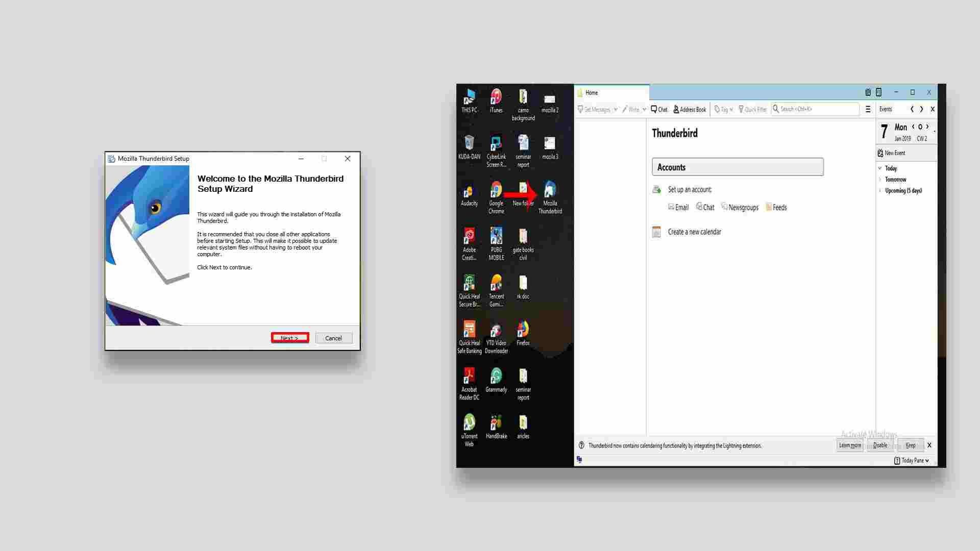
Task: Collapse the Today section in Events pane
Action: (x=880, y=168)
